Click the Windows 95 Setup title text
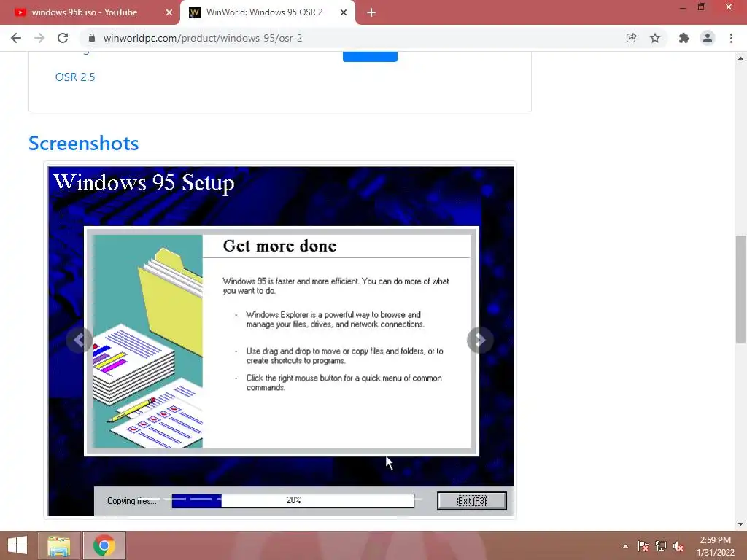 (x=144, y=183)
